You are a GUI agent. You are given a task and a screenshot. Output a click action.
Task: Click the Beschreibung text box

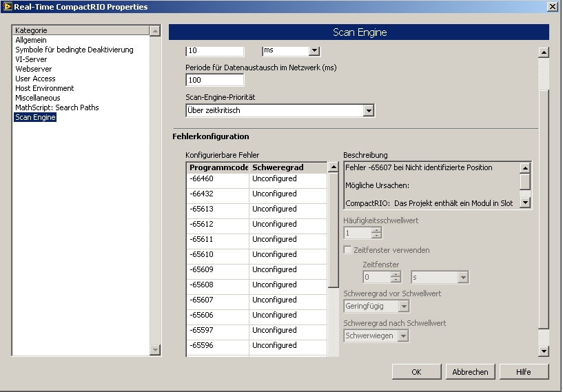pos(432,185)
